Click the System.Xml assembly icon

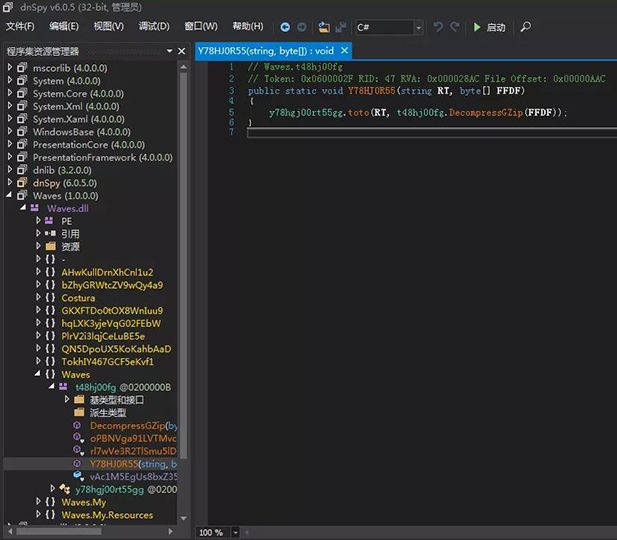pyautogui.click(x=22, y=106)
